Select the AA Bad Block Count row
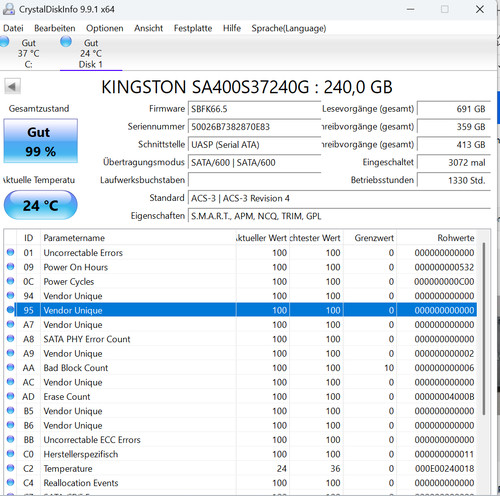This screenshot has width=500, height=496. pyautogui.click(x=241, y=368)
